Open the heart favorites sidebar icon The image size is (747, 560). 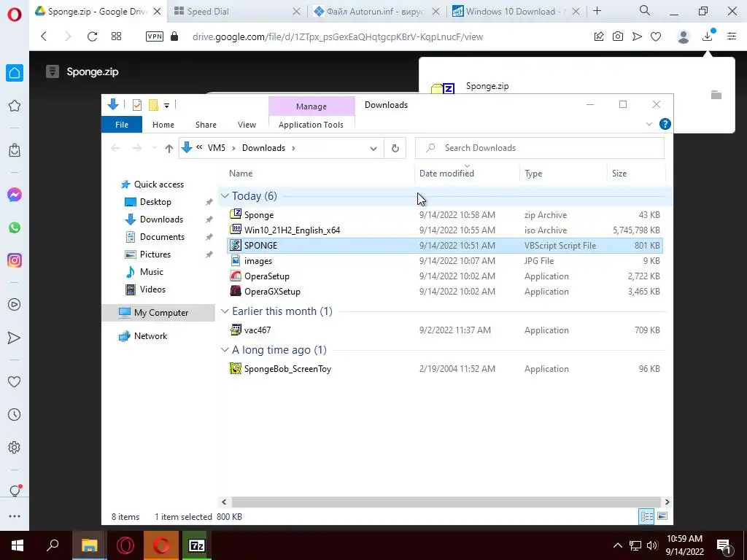[15, 381]
